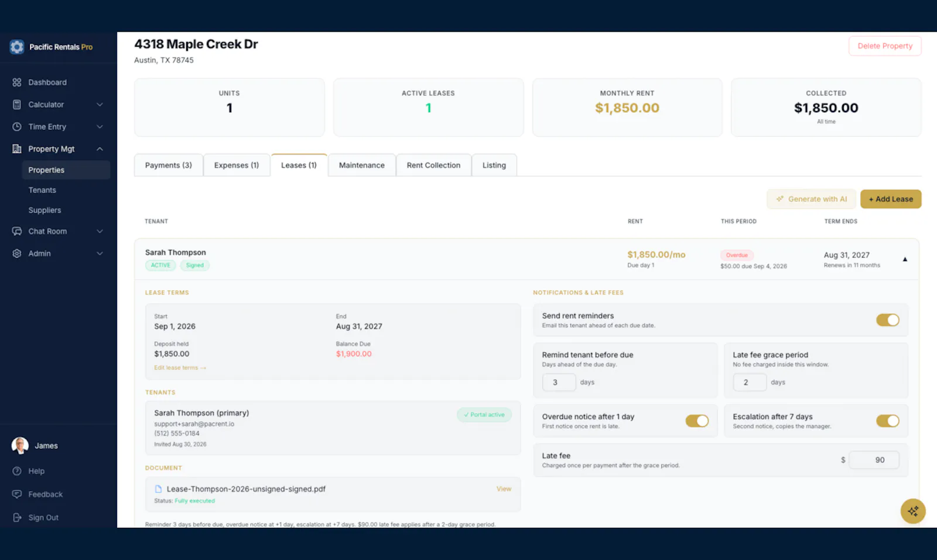Viewport: 937px width, 560px height.
Task: Toggle Send rent reminders switch
Action: (887, 320)
